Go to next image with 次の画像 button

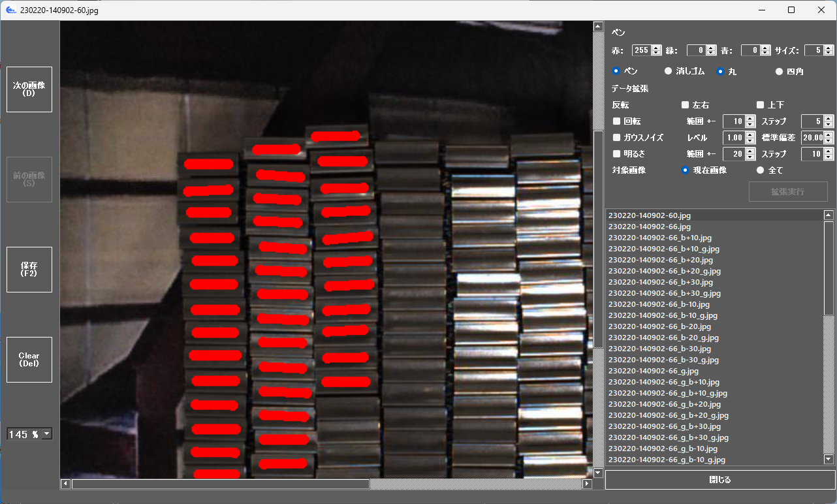coord(29,89)
